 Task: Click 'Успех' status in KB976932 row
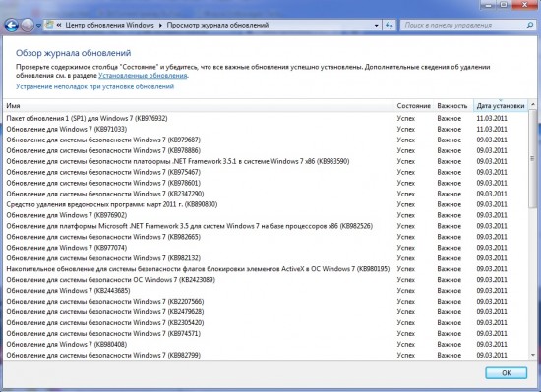click(x=405, y=118)
